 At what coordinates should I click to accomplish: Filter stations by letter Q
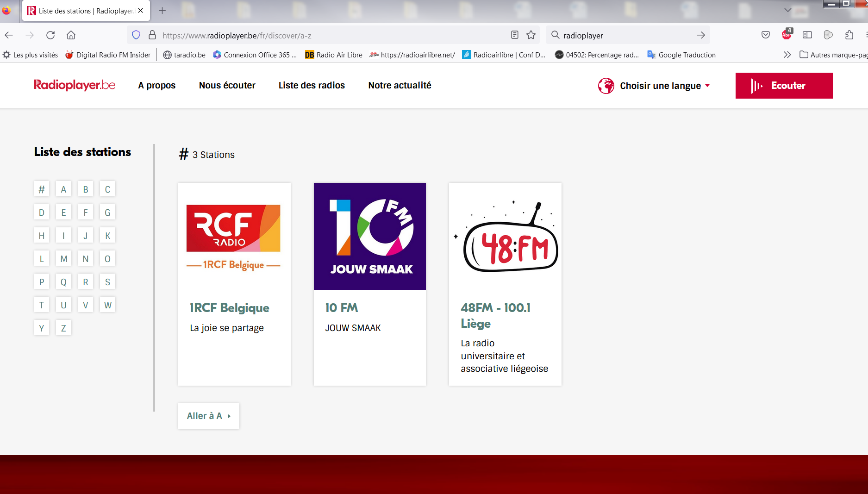point(63,281)
